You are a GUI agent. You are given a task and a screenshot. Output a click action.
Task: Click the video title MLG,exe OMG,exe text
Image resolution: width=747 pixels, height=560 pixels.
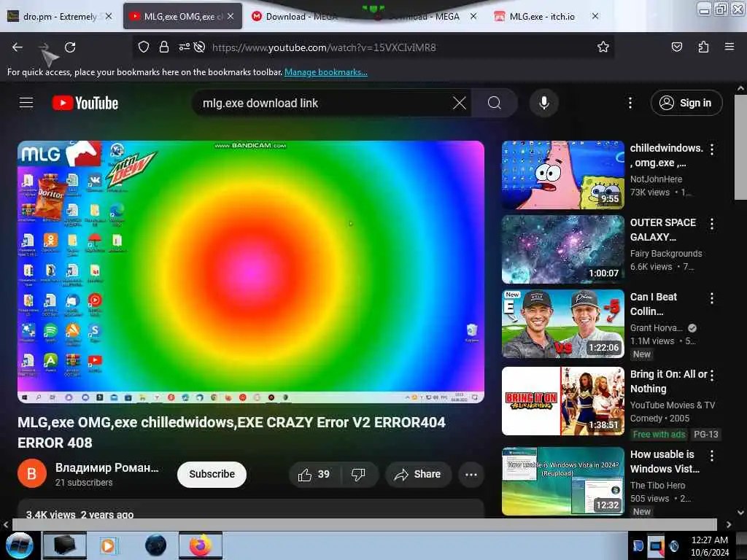pyautogui.click(x=231, y=432)
